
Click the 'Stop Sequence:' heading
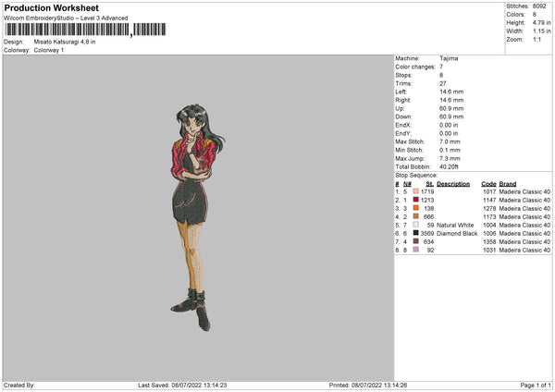tap(416, 175)
